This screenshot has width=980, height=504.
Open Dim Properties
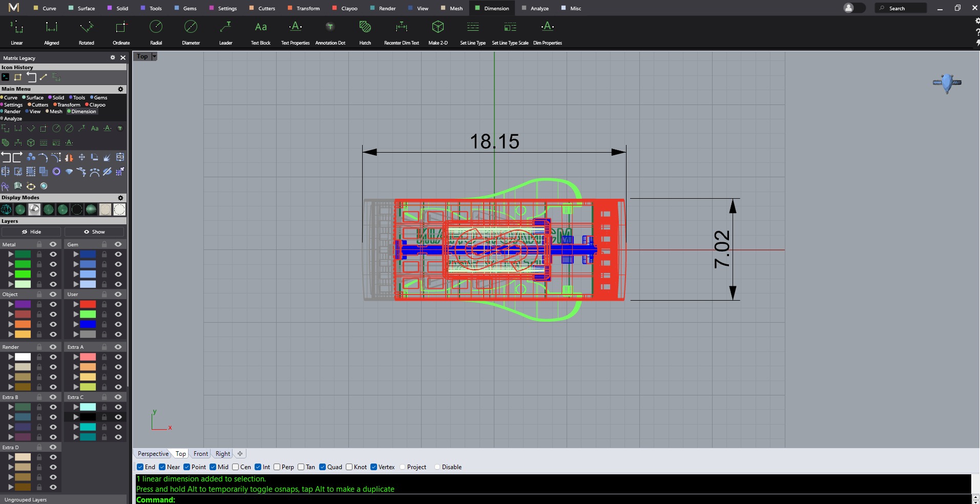tap(548, 32)
